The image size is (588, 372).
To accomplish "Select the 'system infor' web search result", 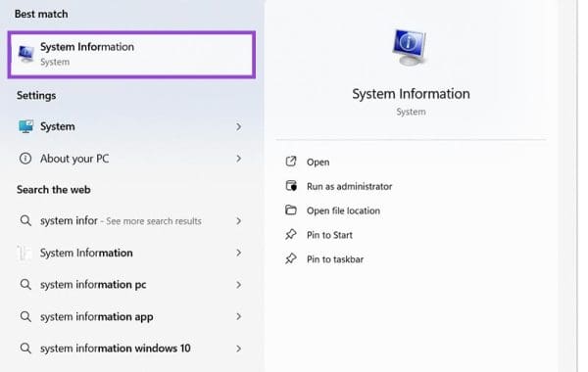I will pos(131,221).
